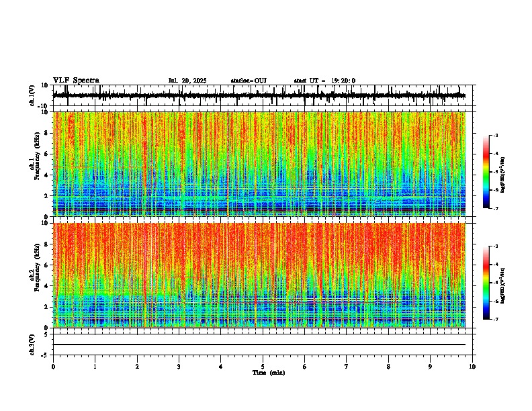Select the "start UT = 19:20:0" header text
532x411 pixels.
324,81
